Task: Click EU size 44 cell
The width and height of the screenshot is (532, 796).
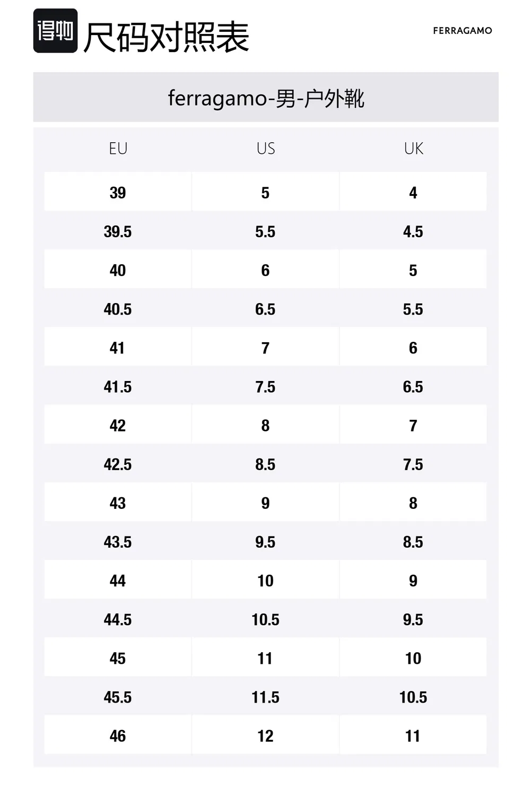Action: (118, 580)
